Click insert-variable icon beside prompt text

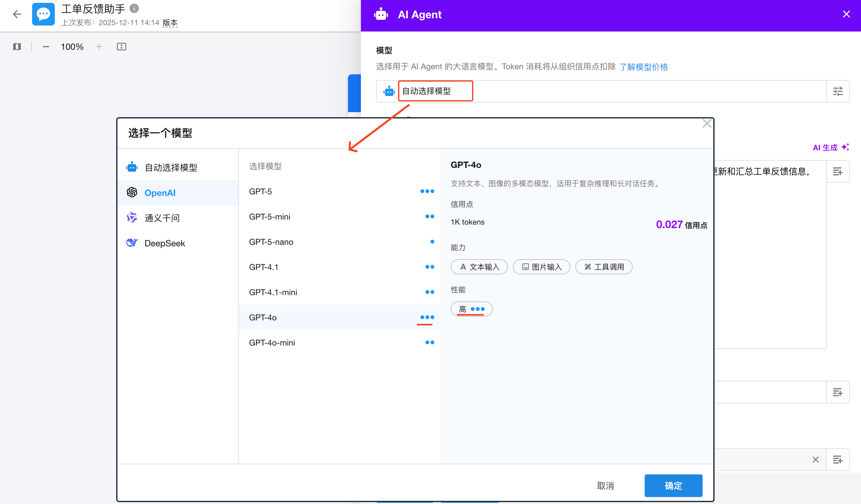pos(837,172)
